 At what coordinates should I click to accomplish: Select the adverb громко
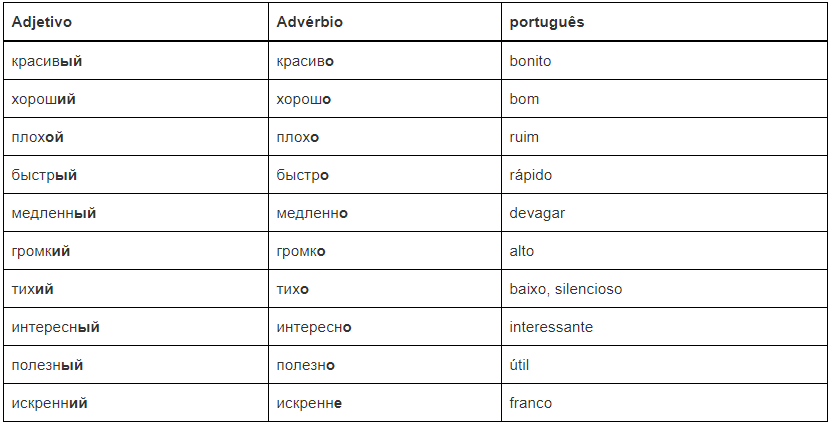pyautogui.click(x=301, y=251)
